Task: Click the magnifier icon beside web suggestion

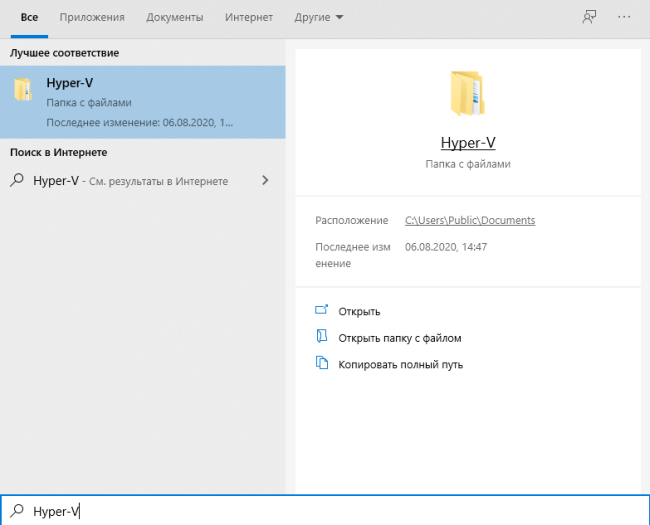Action: tap(17, 180)
